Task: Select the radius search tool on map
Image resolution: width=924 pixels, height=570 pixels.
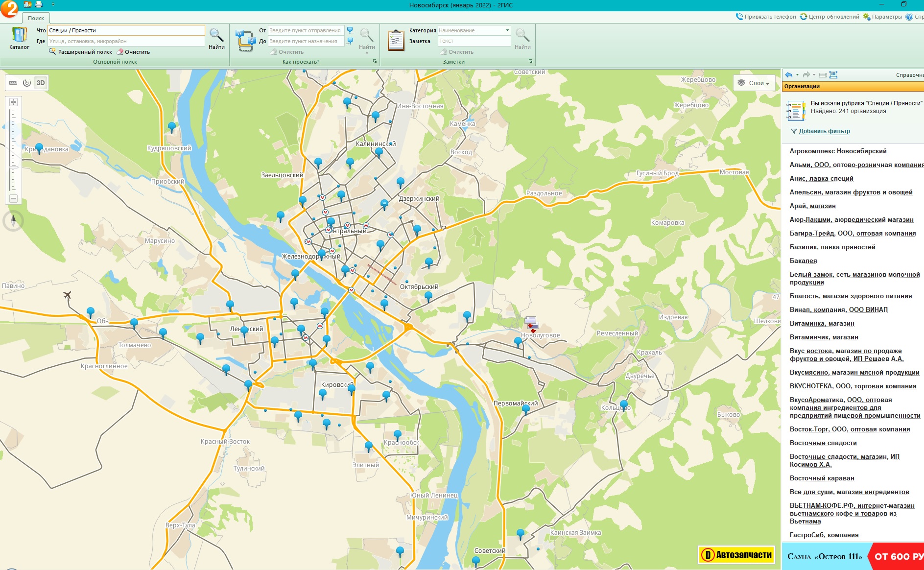Action: [27, 83]
